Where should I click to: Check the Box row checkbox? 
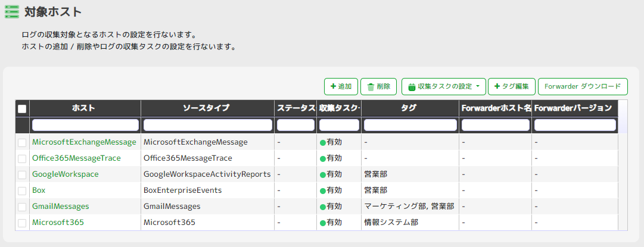coord(22,191)
